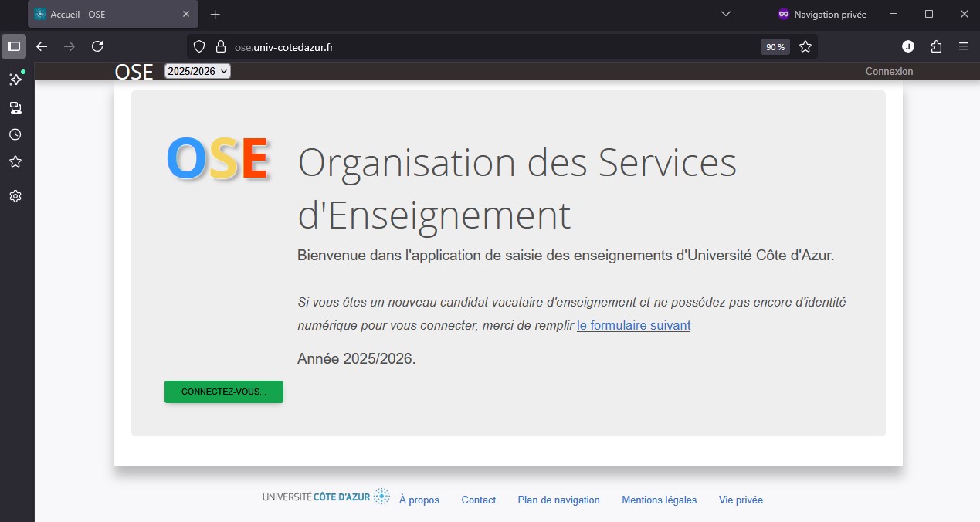Expand the list all tabs chevron
Viewport: 980px width, 522px height.
pyautogui.click(x=725, y=14)
